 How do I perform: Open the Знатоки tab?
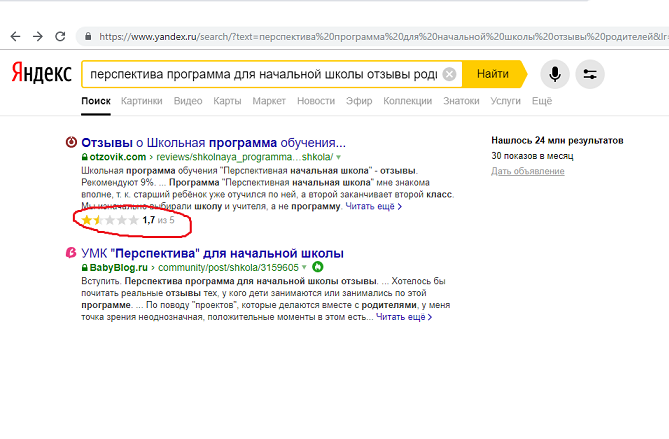coord(461,101)
